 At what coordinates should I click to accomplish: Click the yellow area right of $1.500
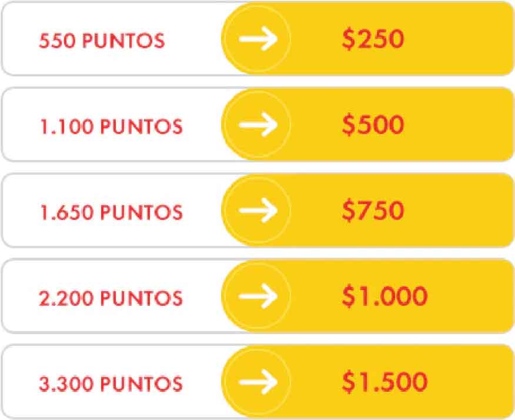470,382
